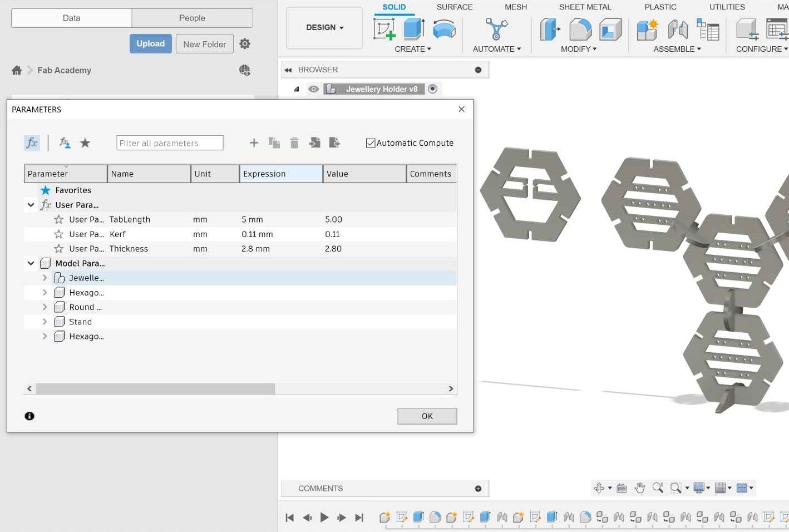Toggle Automatic Compute checkbox
The image size is (789, 532).
click(371, 143)
